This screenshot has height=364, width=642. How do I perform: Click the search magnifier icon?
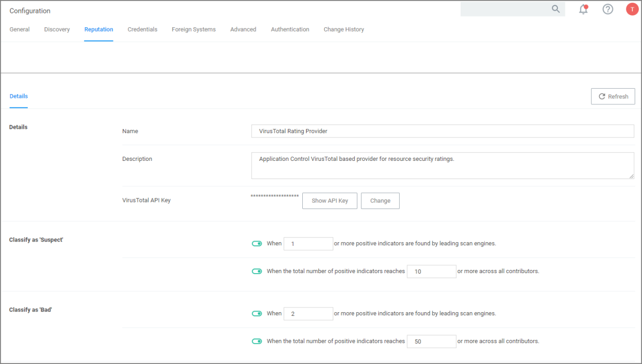coord(556,9)
